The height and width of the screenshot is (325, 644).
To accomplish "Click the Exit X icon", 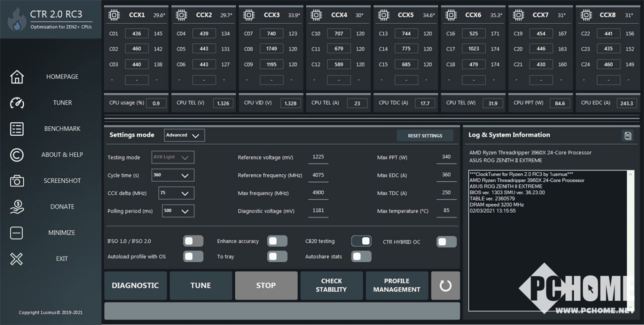I will tap(17, 258).
